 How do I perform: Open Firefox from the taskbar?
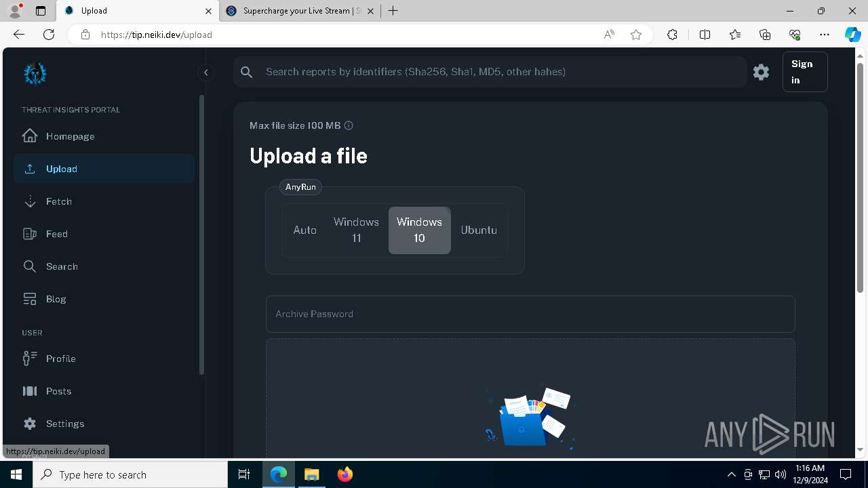[x=344, y=474]
